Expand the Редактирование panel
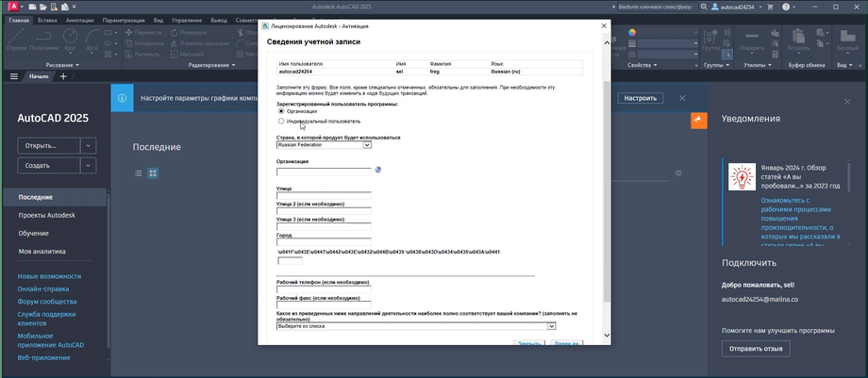The height and width of the screenshot is (378, 868). coord(211,65)
